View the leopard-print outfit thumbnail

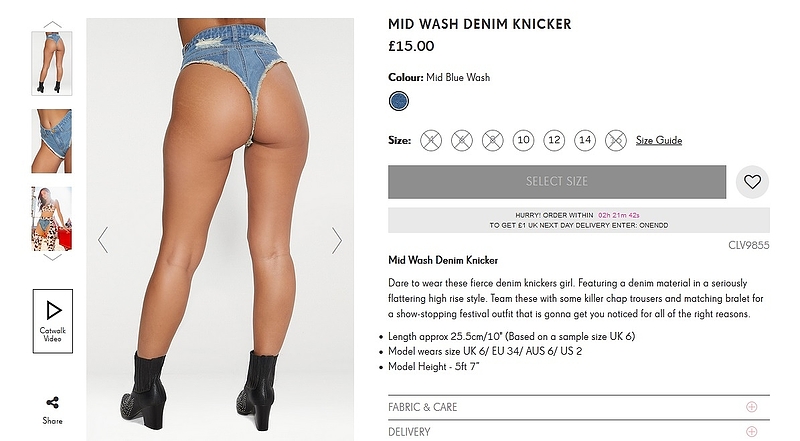pos(52,218)
